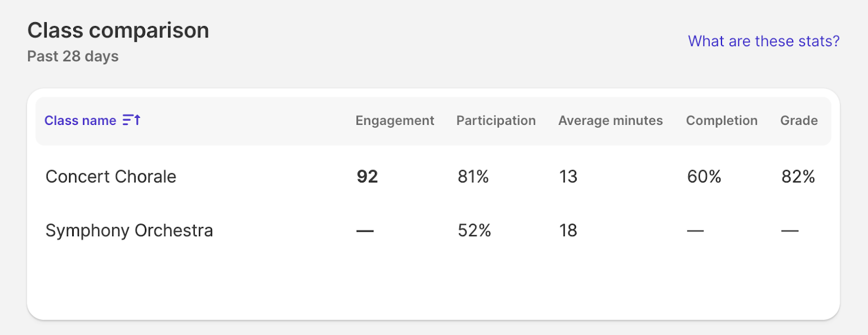This screenshot has width=868, height=335.
Task: Open the "What are these stats?" link
Action: click(x=763, y=41)
